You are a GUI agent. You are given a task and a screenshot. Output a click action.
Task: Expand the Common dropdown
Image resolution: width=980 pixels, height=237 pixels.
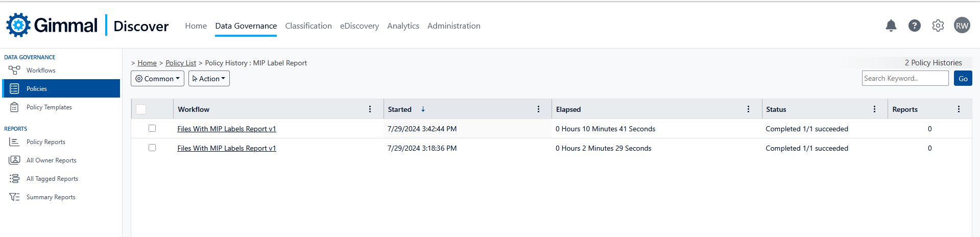[157, 79]
